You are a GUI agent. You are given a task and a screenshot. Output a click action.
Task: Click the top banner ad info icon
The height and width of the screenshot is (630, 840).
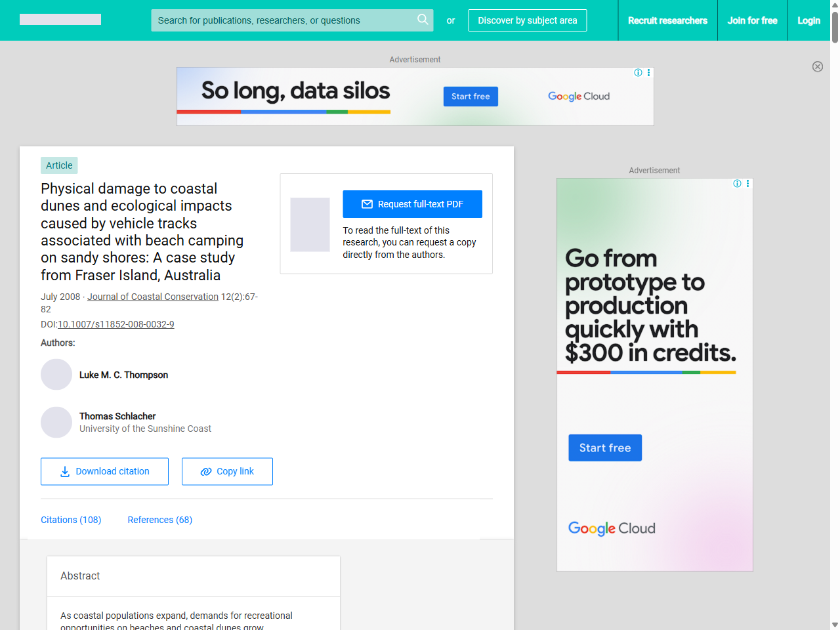tap(638, 73)
